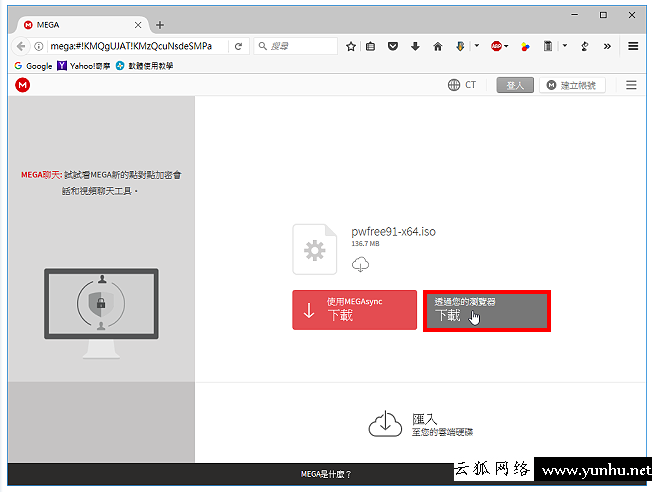
Task: Click the red MEGA logo
Action: point(23,85)
